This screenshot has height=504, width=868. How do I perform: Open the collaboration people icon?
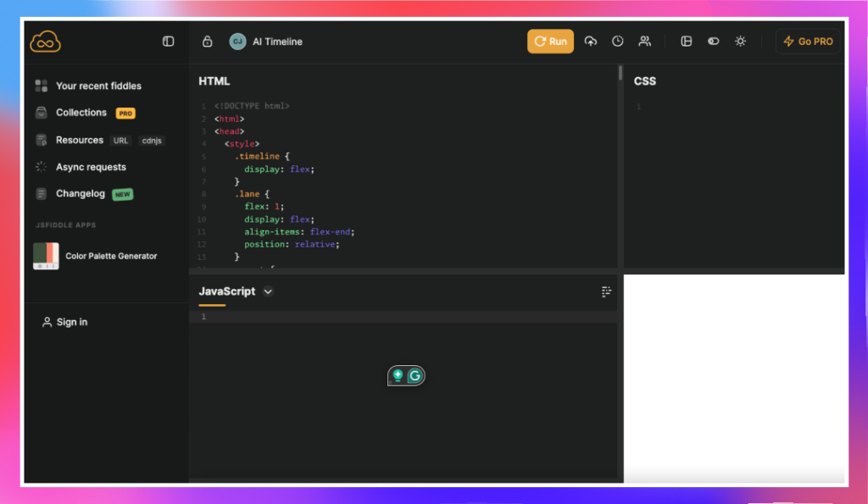(645, 42)
